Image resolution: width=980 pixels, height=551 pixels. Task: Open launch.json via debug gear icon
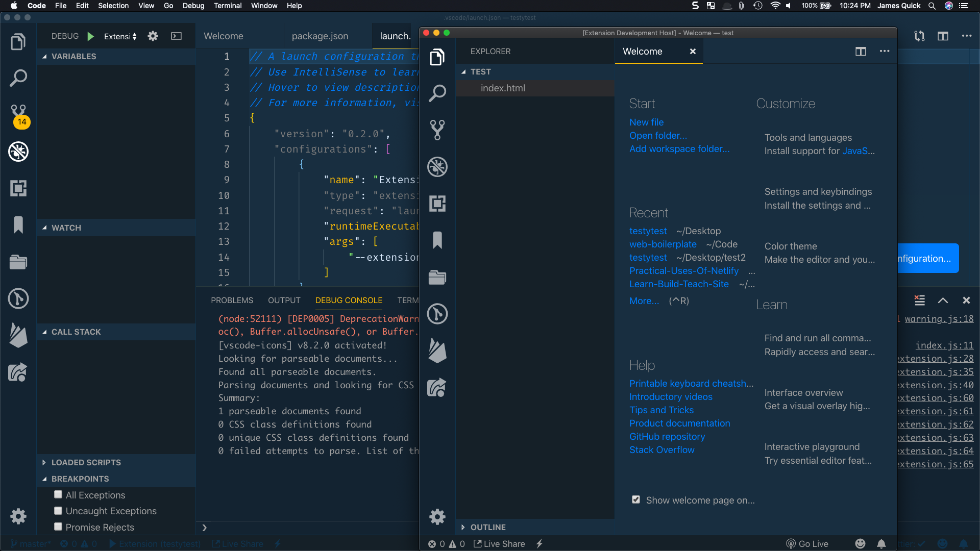coord(153,36)
